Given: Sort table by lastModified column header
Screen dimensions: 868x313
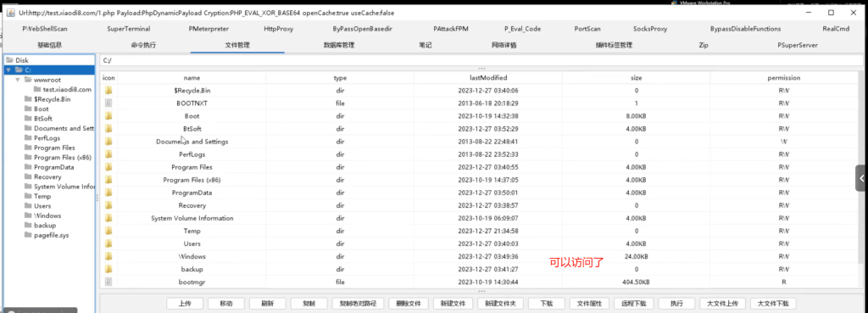Looking at the screenshot, I should (x=487, y=78).
